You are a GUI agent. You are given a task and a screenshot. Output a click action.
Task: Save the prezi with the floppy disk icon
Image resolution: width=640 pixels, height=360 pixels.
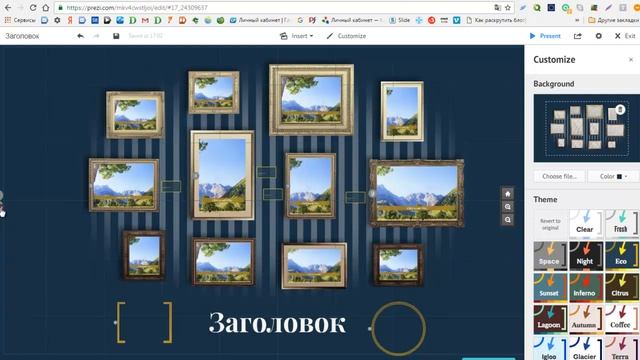(116, 36)
